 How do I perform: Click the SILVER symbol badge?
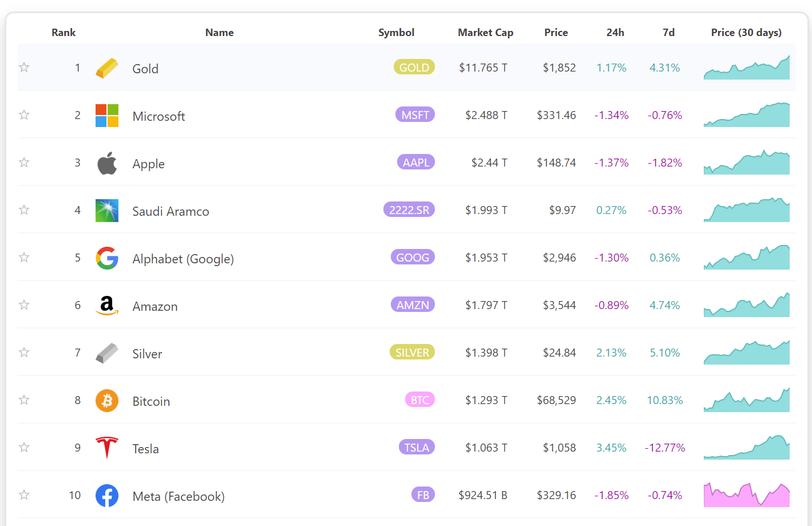point(412,353)
